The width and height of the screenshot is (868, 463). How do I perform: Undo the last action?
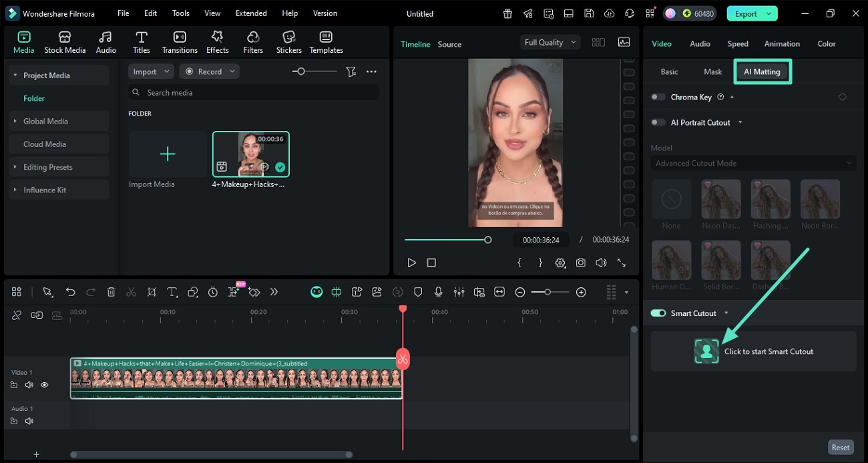click(70, 292)
